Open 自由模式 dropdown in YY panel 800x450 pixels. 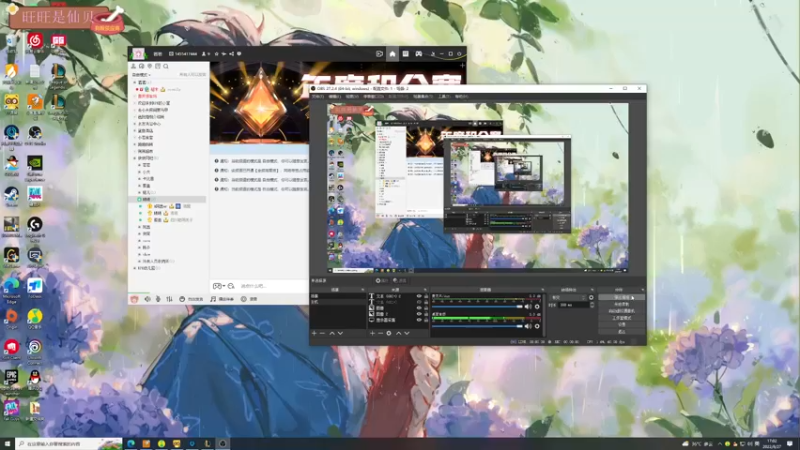click(x=141, y=75)
